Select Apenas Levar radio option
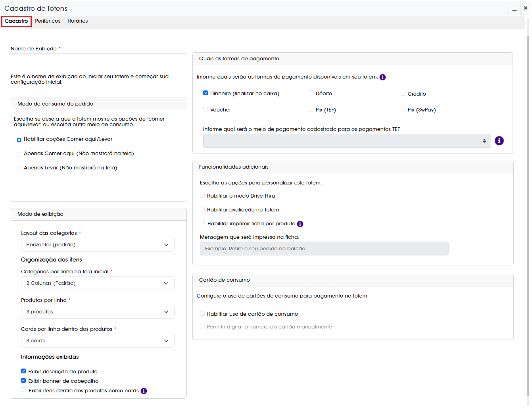Image resolution: width=532 pixels, height=409 pixels. point(19,169)
